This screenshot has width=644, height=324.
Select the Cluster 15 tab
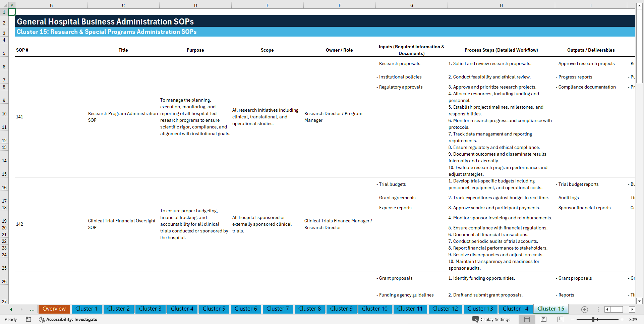click(x=551, y=309)
